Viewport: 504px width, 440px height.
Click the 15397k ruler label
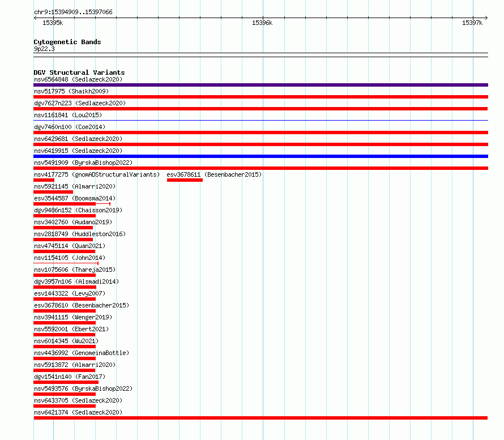(x=472, y=23)
